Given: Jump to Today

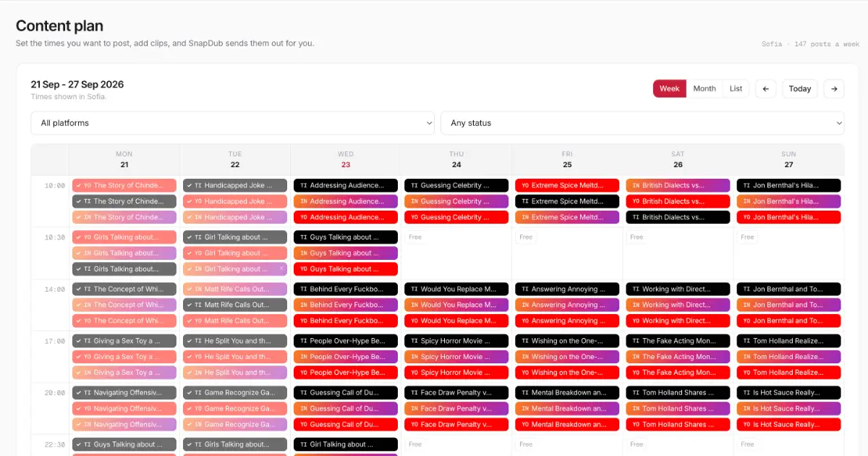Looking at the screenshot, I should [x=800, y=89].
